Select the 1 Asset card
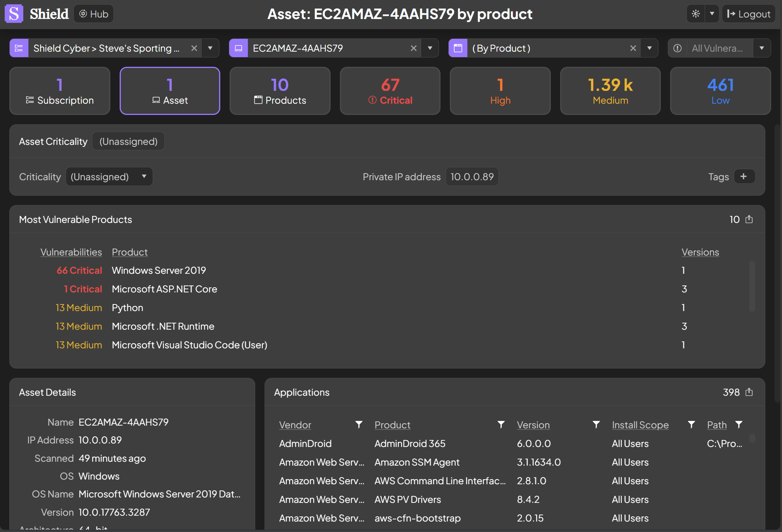Viewport: 782px width, 532px height. click(170, 91)
